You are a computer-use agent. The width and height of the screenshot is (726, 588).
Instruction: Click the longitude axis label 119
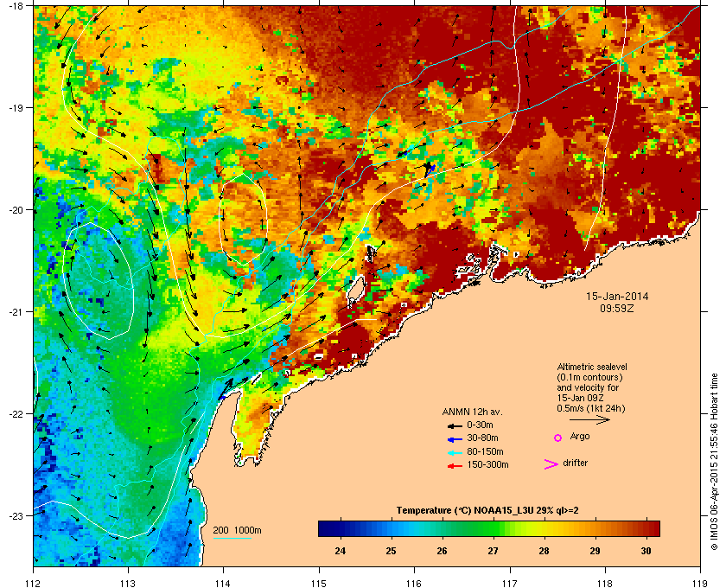coord(701,583)
